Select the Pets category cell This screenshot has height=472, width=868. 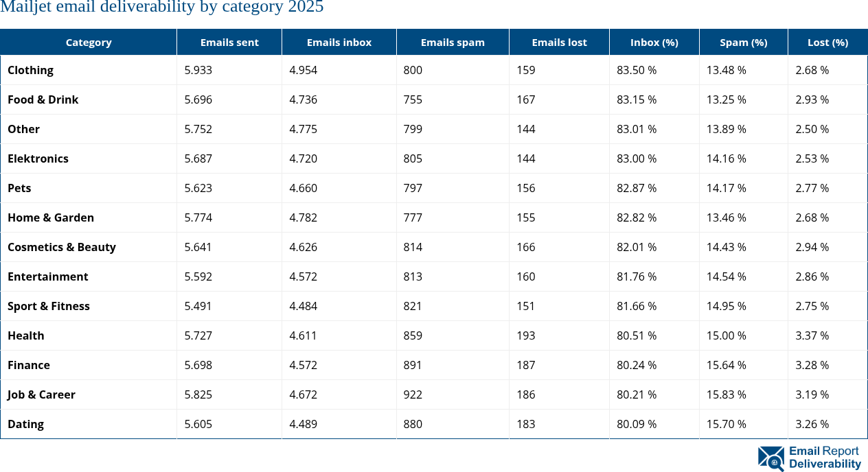tap(89, 188)
